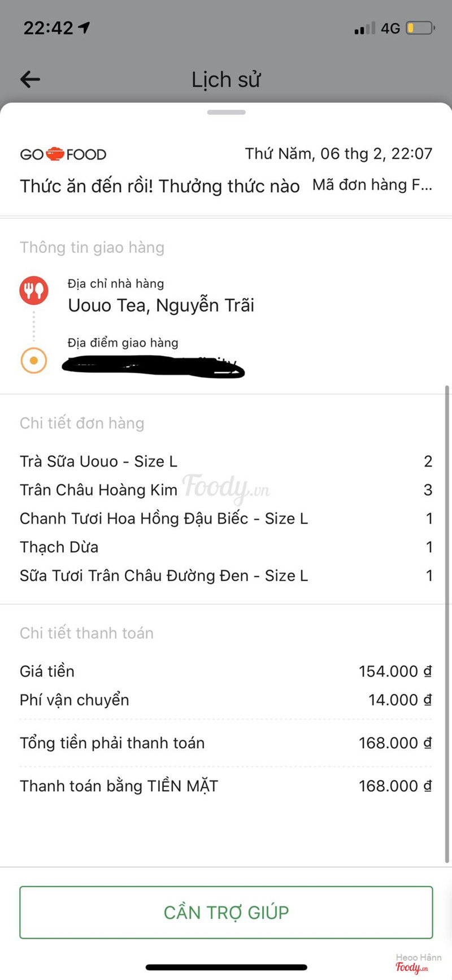Select the Trân Châu Hoàng Kim item
Viewport: 452px width, 980px height.
coord(99,490)
